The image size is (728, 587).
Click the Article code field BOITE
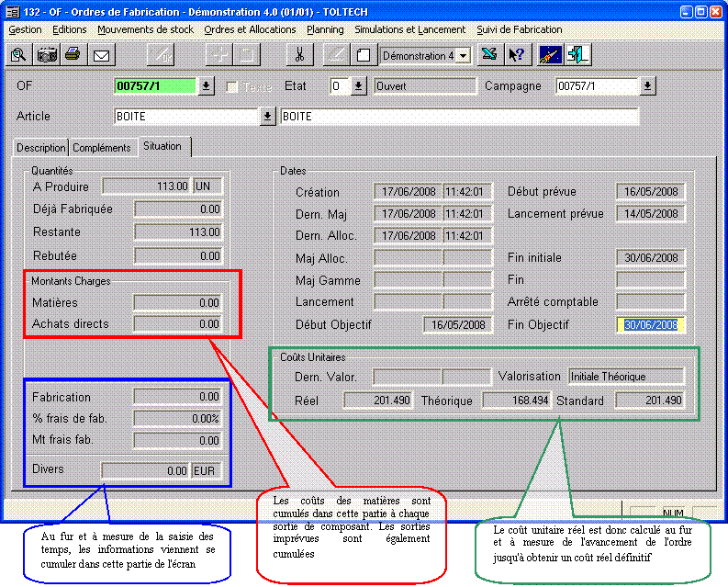[x=186, y=116]
